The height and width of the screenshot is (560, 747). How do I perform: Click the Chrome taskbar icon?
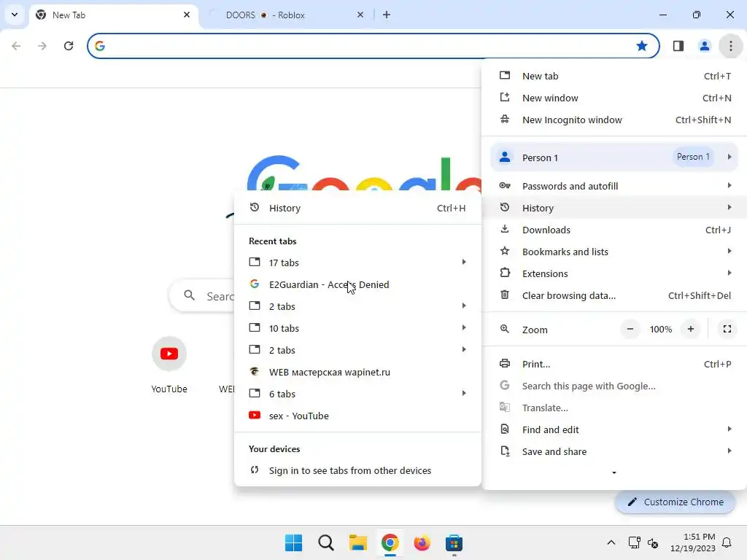pyautogui.click(x=390, y=542)
